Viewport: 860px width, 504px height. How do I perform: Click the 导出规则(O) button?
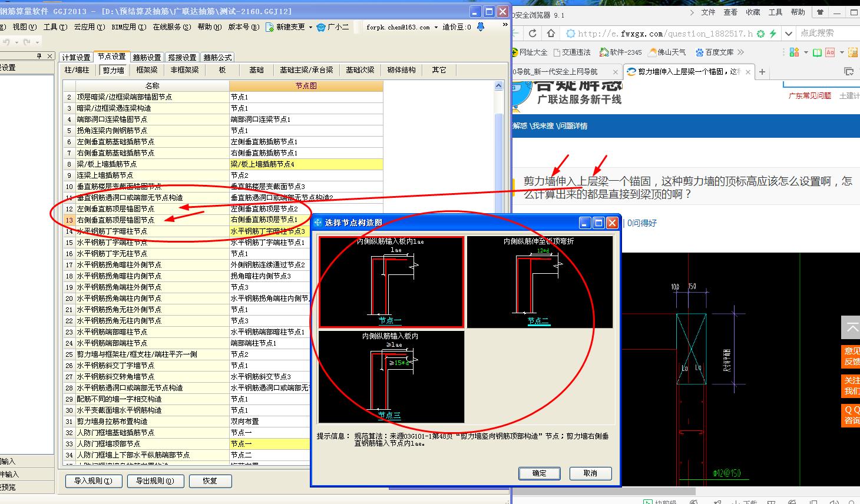(x=156, y=481)
